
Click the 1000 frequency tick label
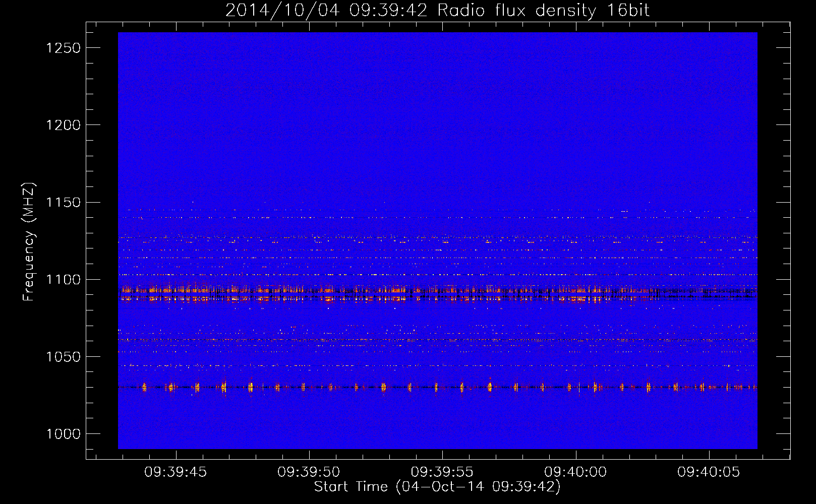pos(63,434)
